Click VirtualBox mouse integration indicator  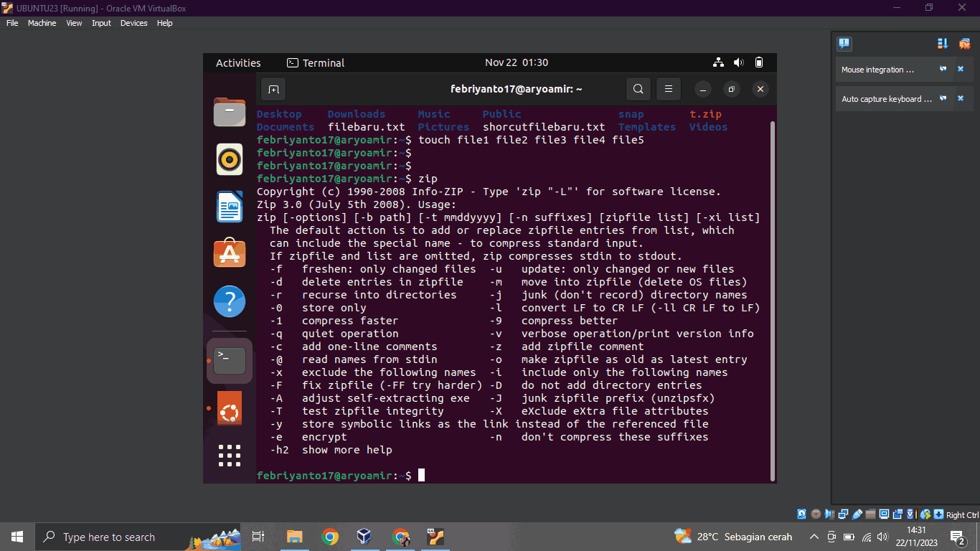point(925,514)
